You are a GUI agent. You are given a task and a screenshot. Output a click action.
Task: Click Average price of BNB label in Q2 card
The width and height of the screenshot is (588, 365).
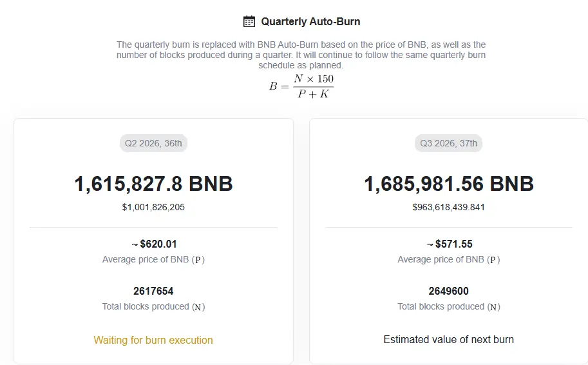153,259
